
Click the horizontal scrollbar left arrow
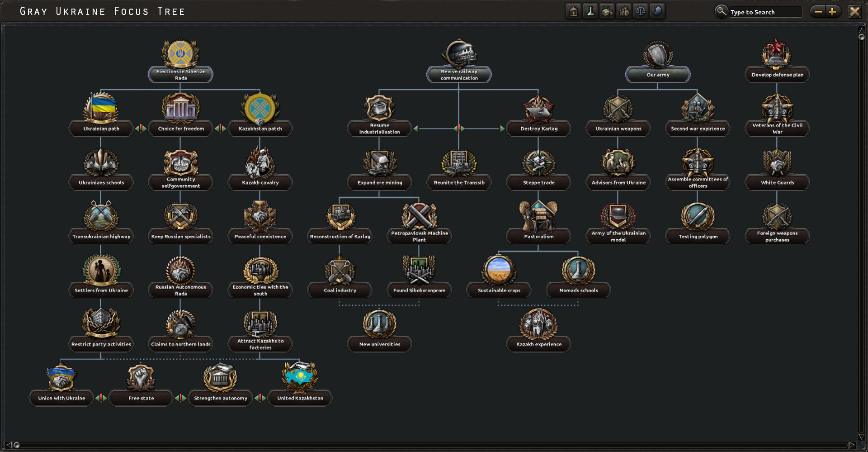point(8,445)
